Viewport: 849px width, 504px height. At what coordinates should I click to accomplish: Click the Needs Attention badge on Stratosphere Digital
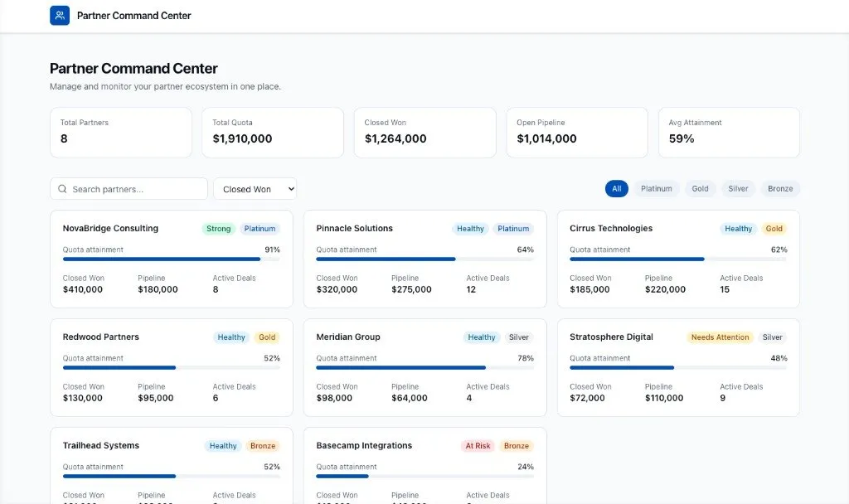(720, 337)
